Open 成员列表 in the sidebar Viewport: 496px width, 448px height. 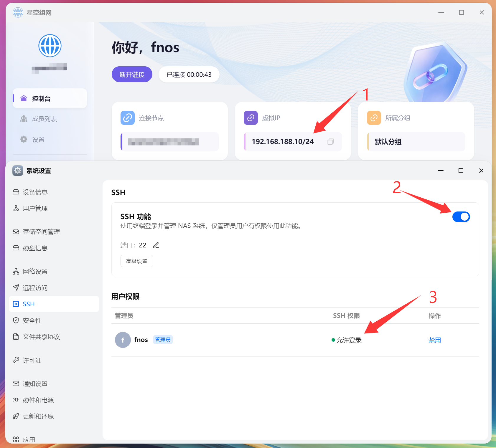pyautogui.click(x=44, y=119)
